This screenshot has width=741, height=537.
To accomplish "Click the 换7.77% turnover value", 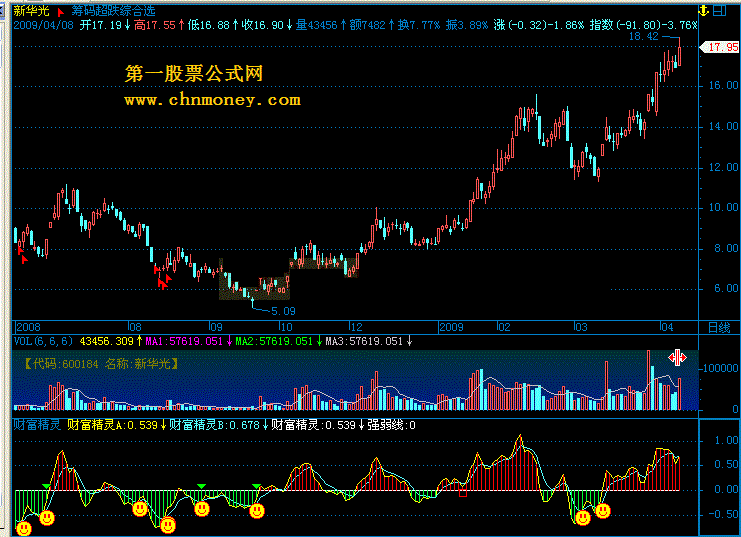I will coord(419,25).
